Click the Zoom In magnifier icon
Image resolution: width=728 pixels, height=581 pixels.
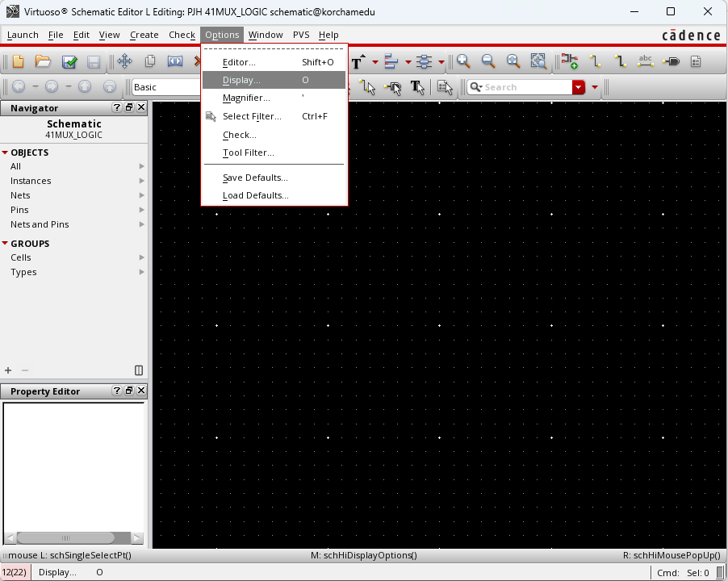pos(463,61)
